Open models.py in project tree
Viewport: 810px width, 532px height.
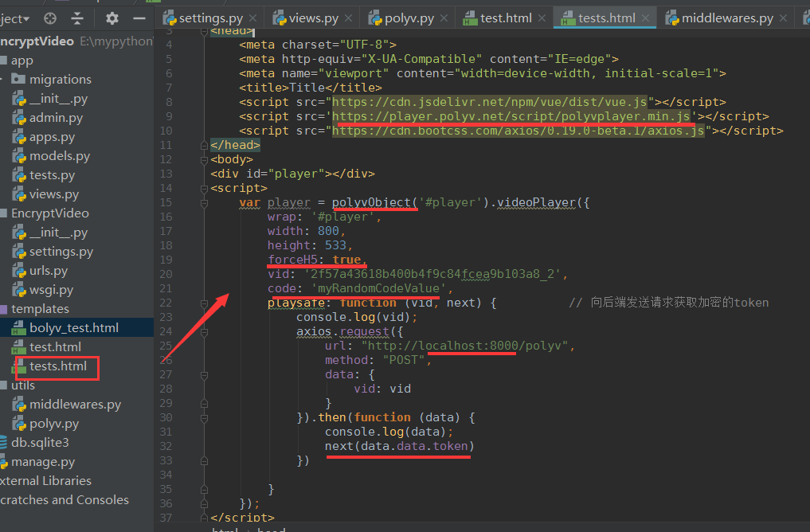pyautogui.click(x=60, y=156)
